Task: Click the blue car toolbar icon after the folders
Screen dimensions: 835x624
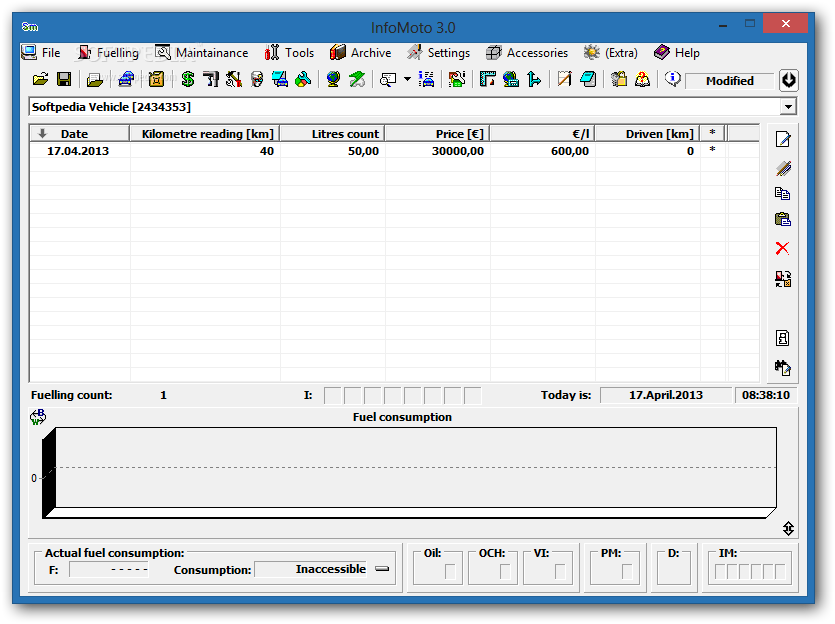Action: (126, 80)
